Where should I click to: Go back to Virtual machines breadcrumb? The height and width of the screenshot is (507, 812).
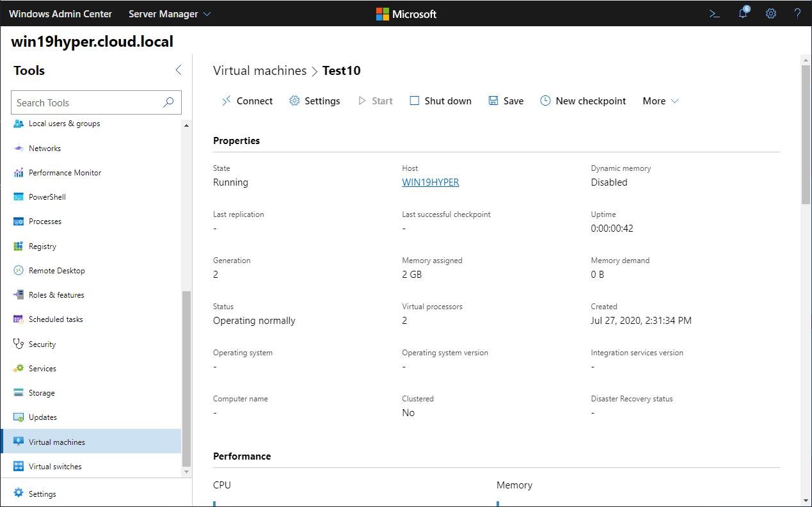click(260, 70)
